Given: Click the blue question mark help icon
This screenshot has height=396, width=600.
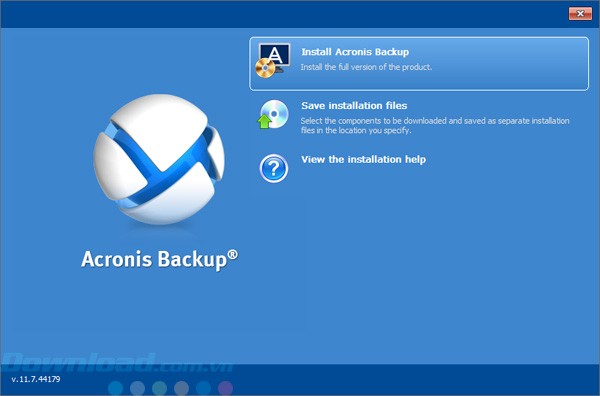Looking at the screenshot, I should (x=274, y=168).
